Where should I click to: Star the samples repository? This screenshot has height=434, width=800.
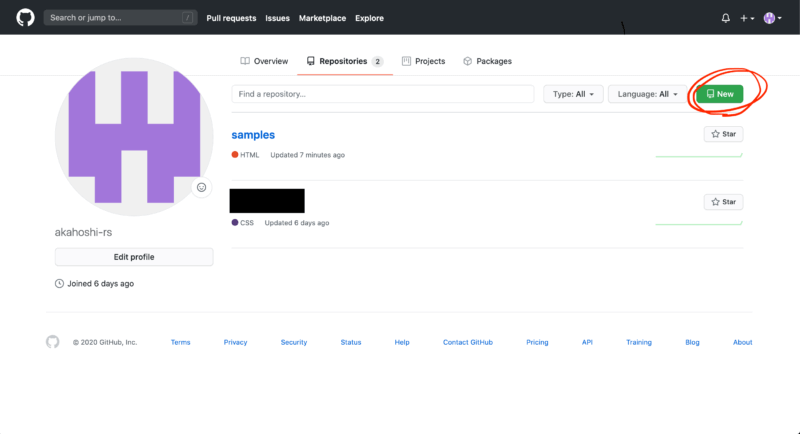(723, 134)
